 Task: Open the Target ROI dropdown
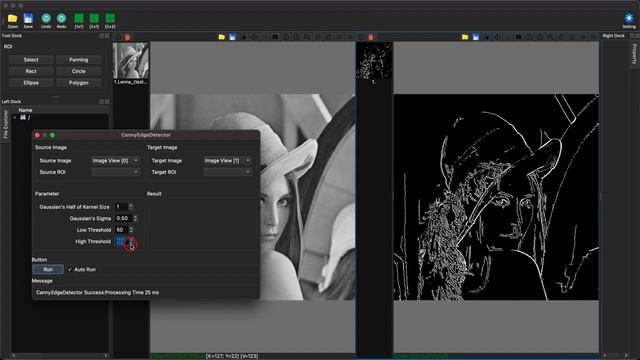pyautogui.click(x=227, y=172)
